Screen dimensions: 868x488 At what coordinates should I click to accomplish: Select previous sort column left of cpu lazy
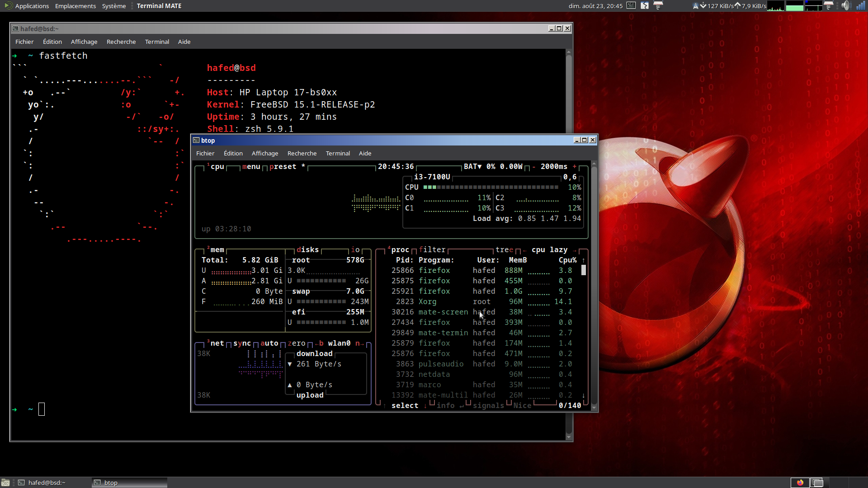click(x=525, y=250)
